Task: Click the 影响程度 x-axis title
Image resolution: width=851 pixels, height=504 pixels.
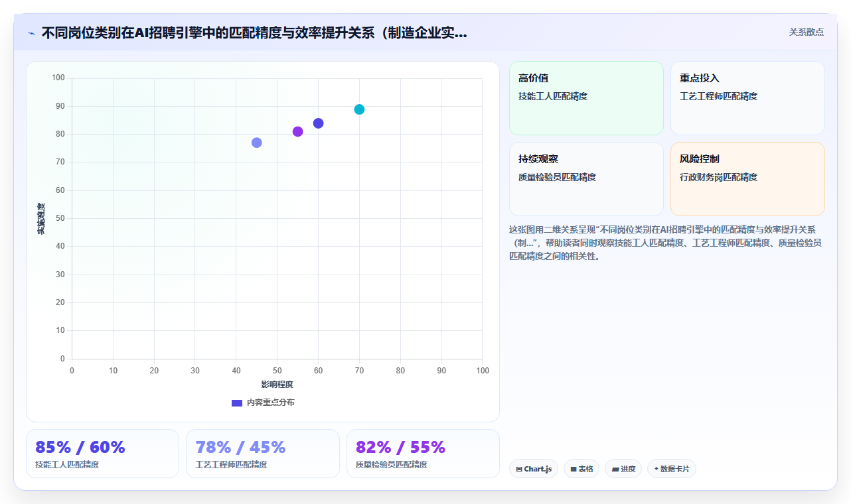Action: click(277, 384)
